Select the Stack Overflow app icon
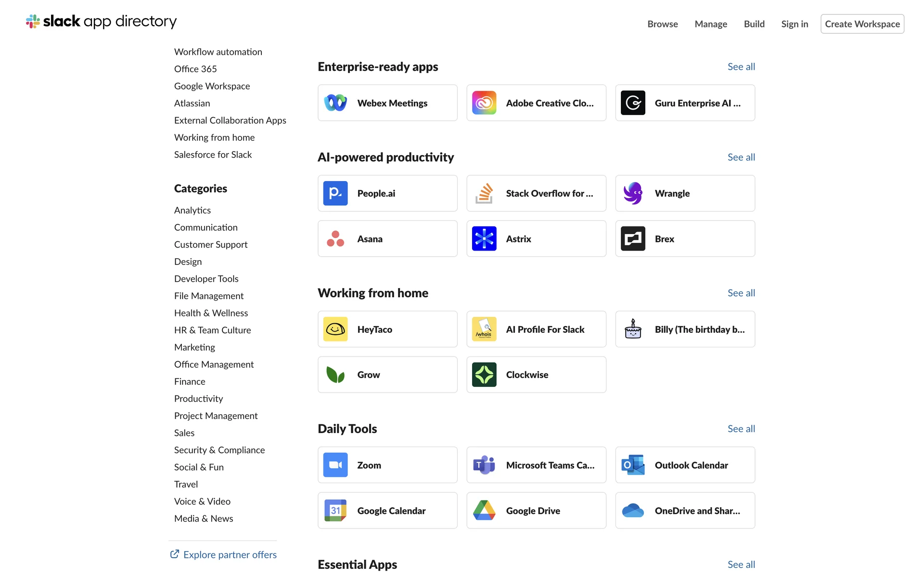 pyautogui.click(x=484, y=194)
